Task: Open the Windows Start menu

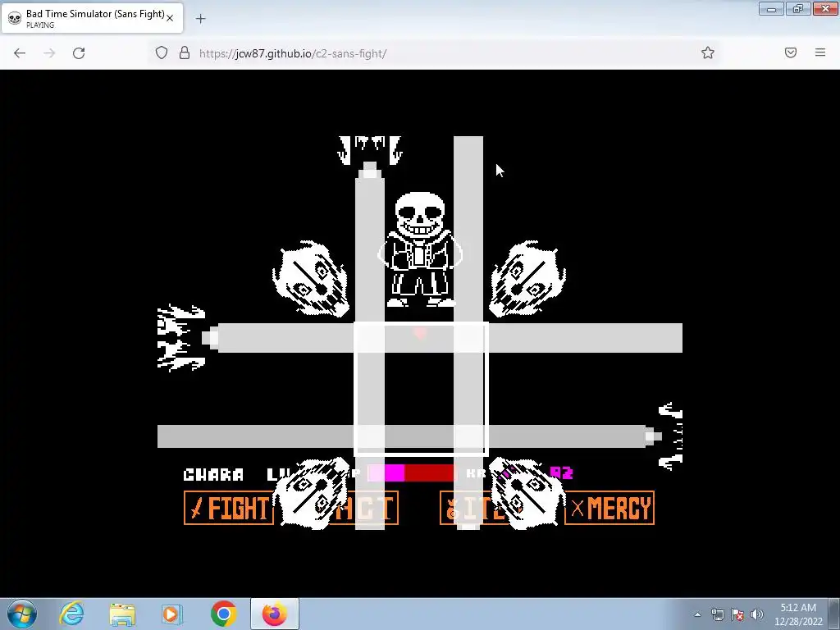Action: click(x=21, y=614)
